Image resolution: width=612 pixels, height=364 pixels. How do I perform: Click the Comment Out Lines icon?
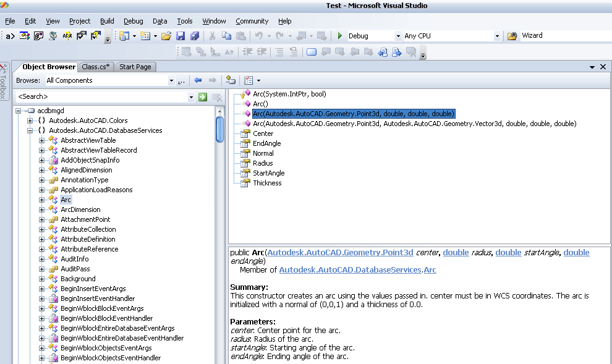[279, 52]
